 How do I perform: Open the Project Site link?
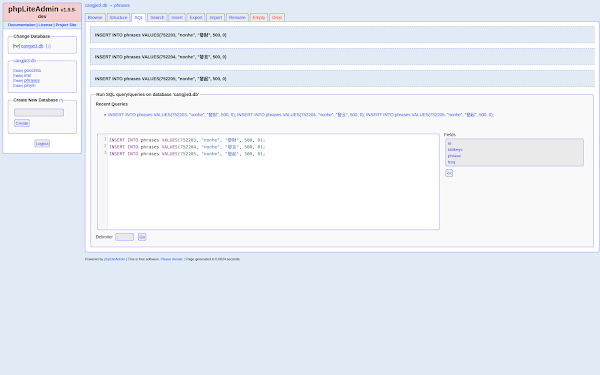coord(66,25)
